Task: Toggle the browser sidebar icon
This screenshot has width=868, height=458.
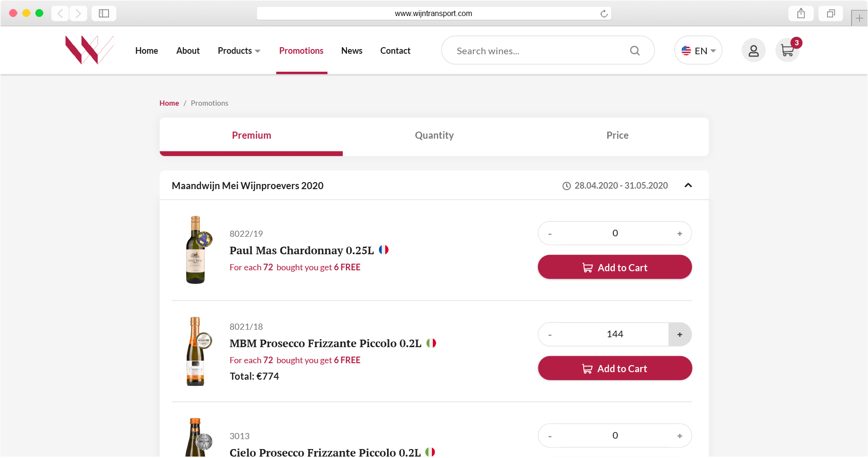Action: coord(104,13)
